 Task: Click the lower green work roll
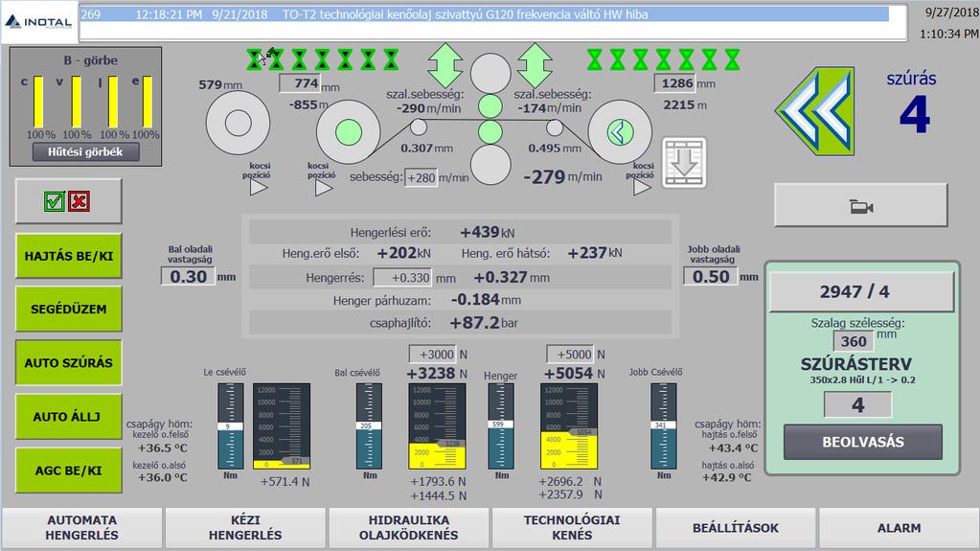pyautogui.click(x=490, y=132)
